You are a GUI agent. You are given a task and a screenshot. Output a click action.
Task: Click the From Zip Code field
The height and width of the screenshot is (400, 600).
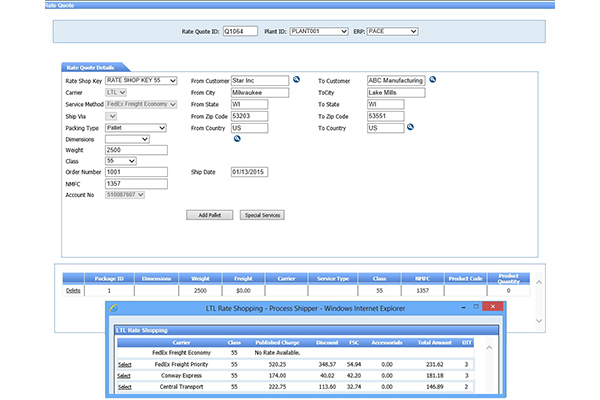[x=249, y=116]
